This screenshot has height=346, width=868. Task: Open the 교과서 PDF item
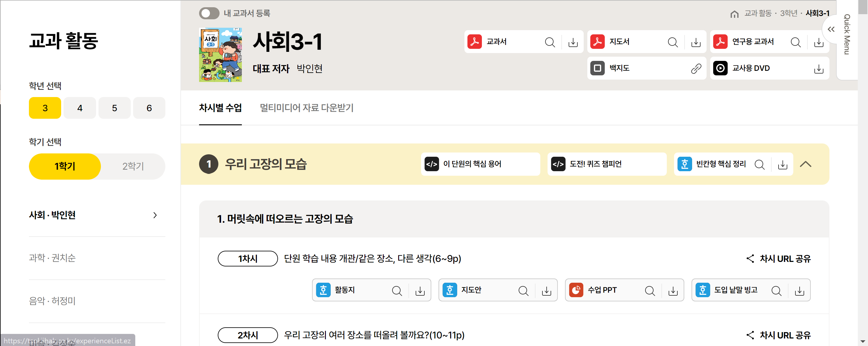pyautogui.click(x=497, y=42)
